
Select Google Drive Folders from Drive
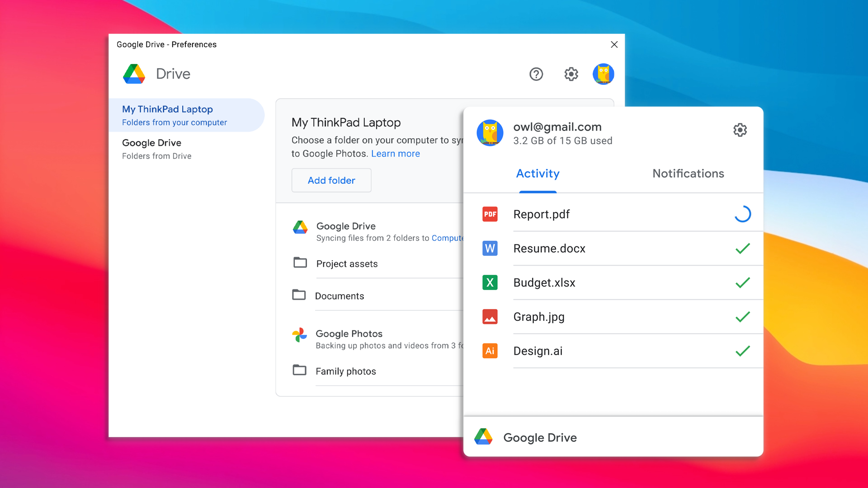[x=156, y=149]
